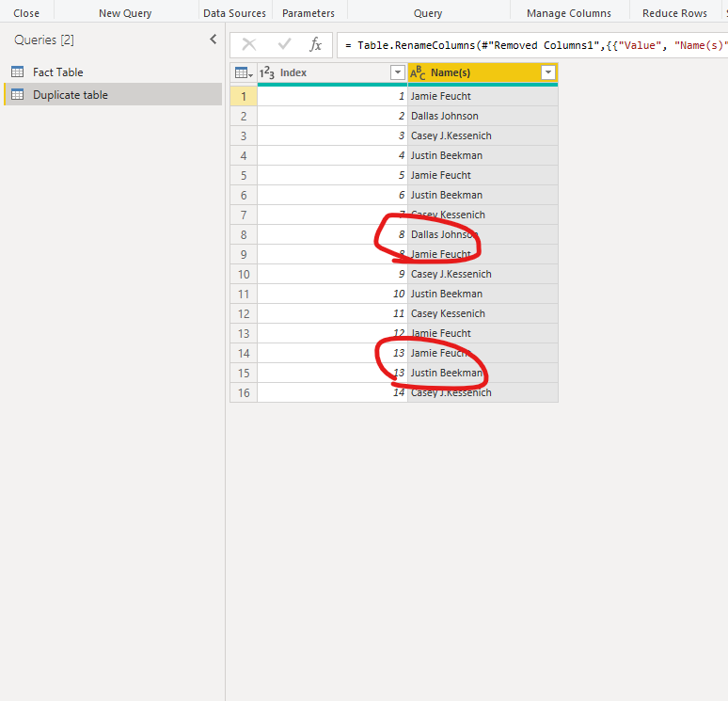Viewport: 728px width, 701px height.
Task: Select row number 2 header
Action: tap(244, 116)
